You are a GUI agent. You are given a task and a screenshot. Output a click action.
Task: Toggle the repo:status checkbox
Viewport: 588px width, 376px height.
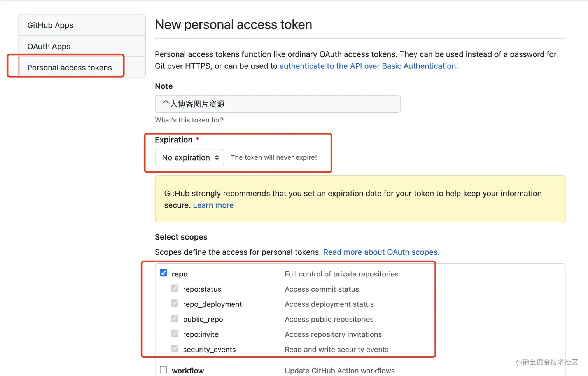tap(175, 288)
